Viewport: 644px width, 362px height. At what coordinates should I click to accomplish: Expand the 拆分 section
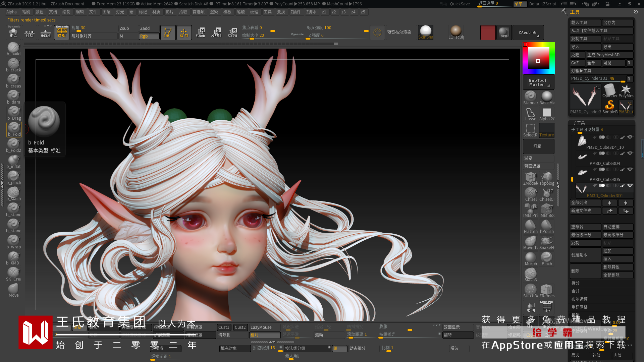click(576, 283)
